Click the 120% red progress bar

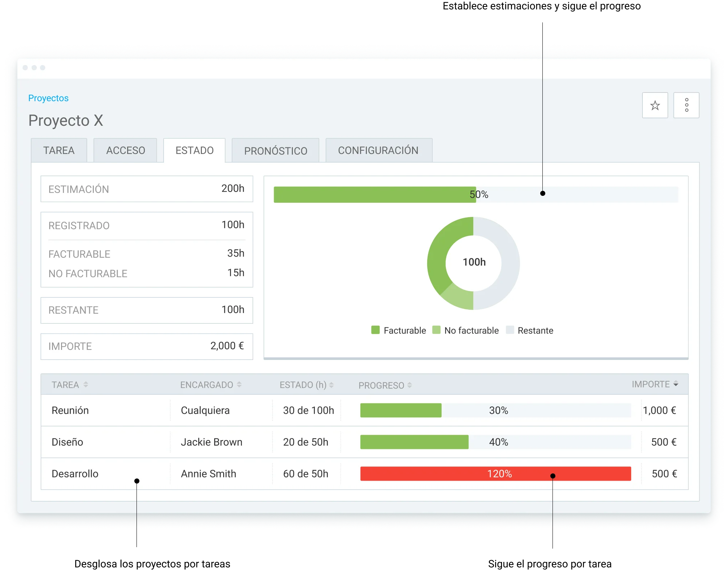(x=495, y=474)
